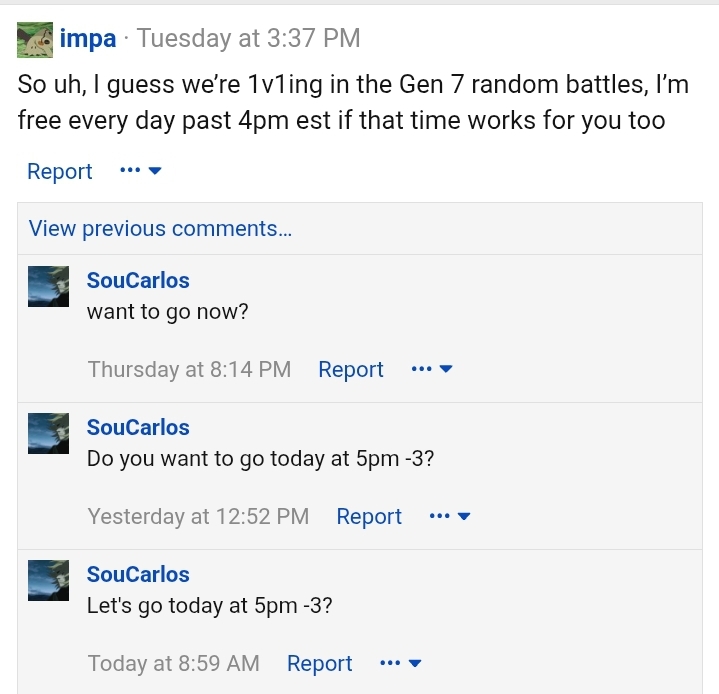Open SouCarlos name on 'want to go now?' comment
The height and width of the screenshot is (694, 719).
point(138,280)
